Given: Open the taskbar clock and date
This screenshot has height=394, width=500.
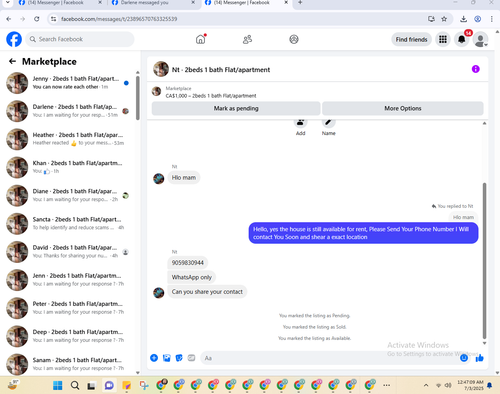Looking at the screenshot, I should point(470,385).
